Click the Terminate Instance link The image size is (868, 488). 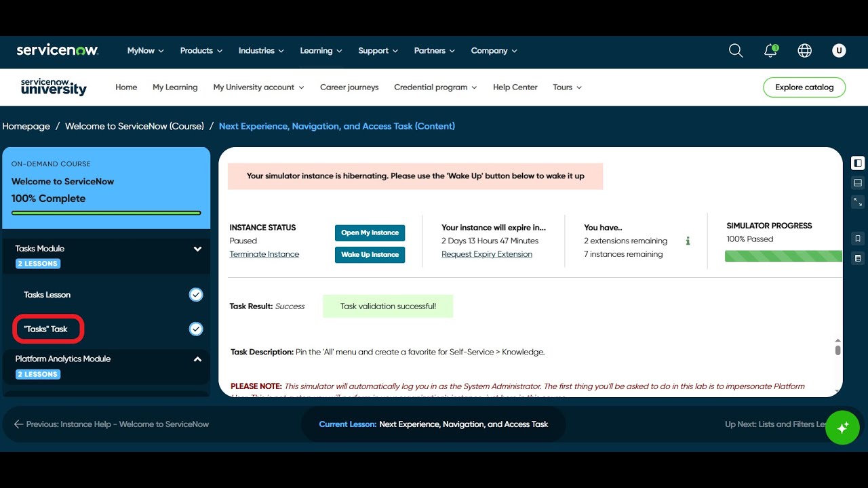(264, 254)
